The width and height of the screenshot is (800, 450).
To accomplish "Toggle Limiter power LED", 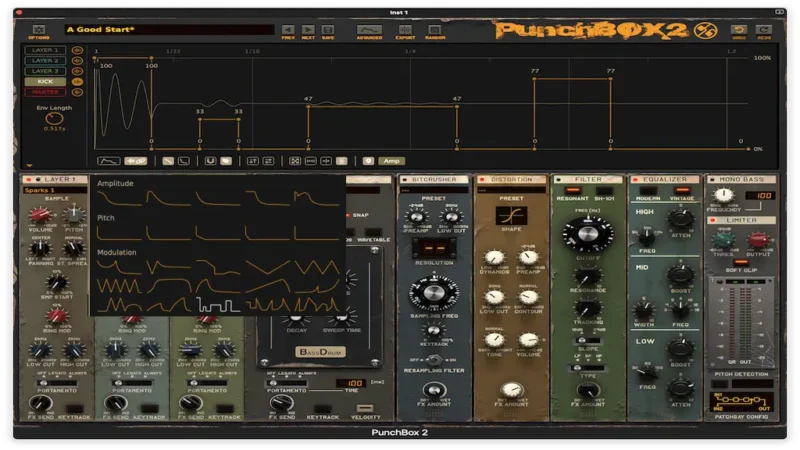I will click(x=713, y=220).
